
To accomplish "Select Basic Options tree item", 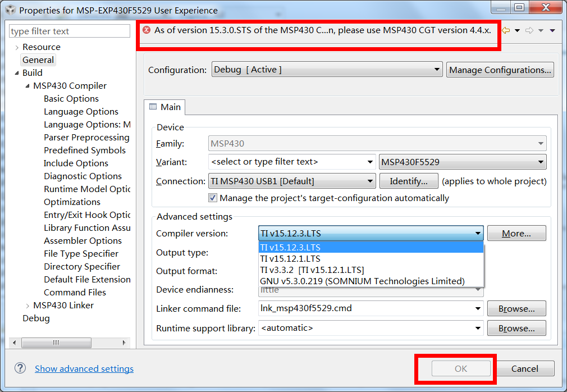I will point(71,99).
